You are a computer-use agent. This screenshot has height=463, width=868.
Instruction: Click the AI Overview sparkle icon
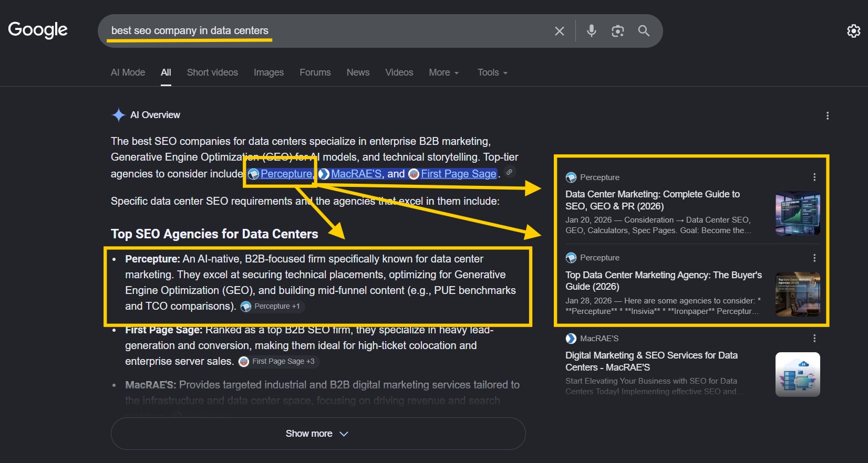[118, 115]
